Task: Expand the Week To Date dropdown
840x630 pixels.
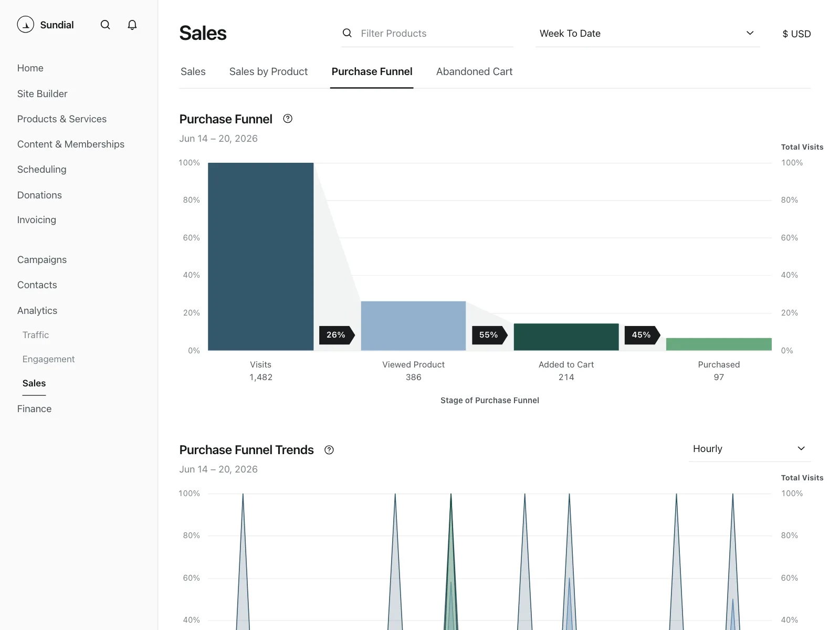Action: pyautogui.click(x=647, y=34)
